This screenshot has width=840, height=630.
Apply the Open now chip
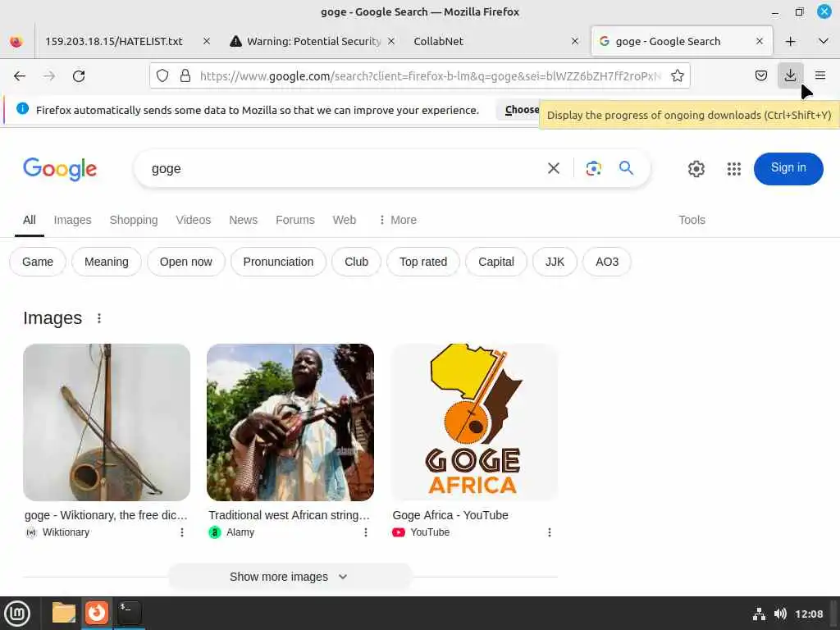click(x=186, y=262)
